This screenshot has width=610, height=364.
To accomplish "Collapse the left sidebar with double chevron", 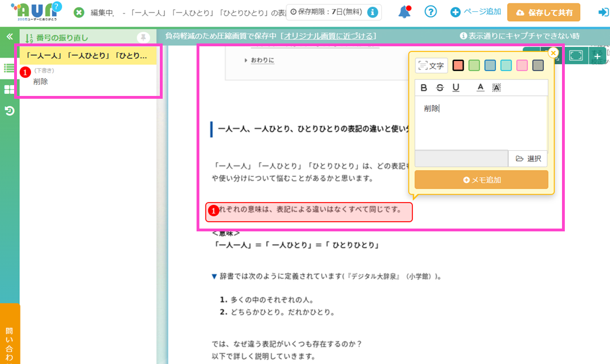I will click(10, 36).
